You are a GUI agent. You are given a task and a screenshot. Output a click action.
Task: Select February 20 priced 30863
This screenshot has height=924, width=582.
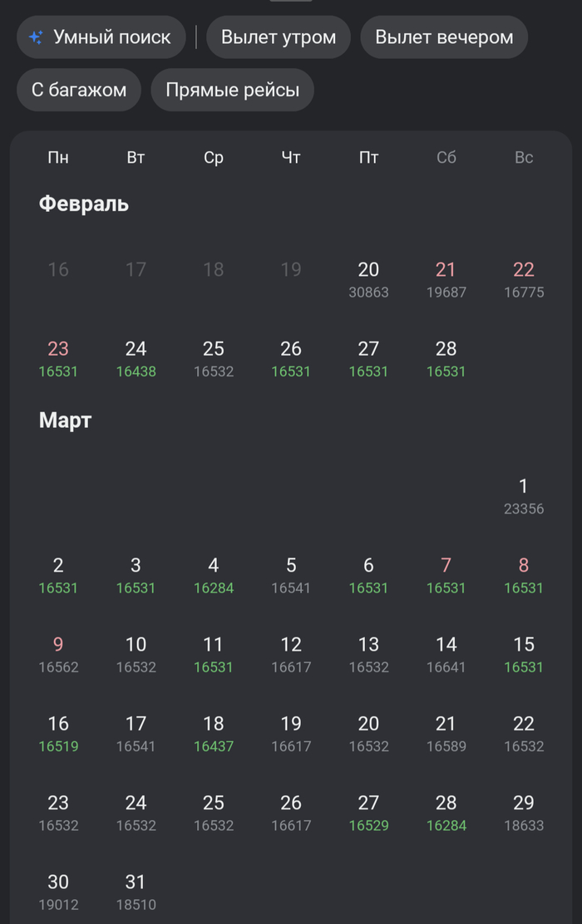point(368,279)
